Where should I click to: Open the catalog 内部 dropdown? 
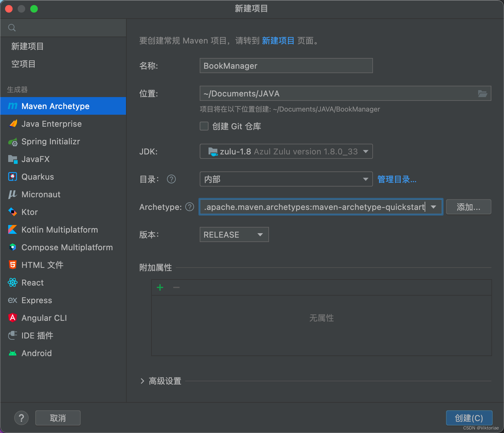pyautogui.click(x=286, y=179)
